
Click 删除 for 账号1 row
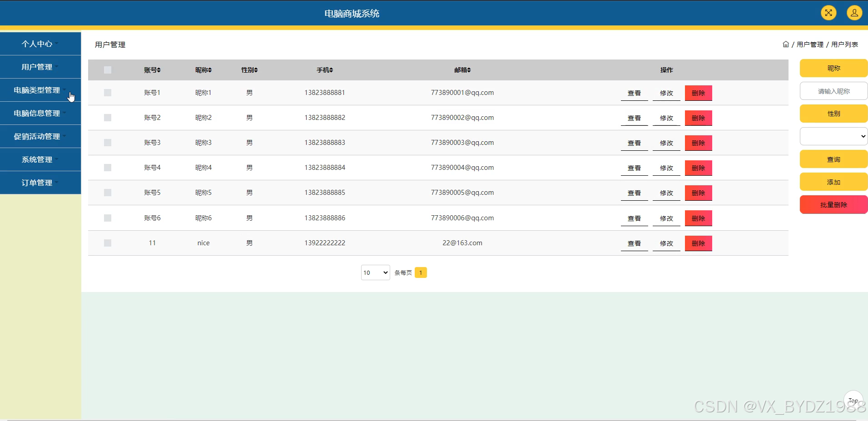[x=698, y=93]
